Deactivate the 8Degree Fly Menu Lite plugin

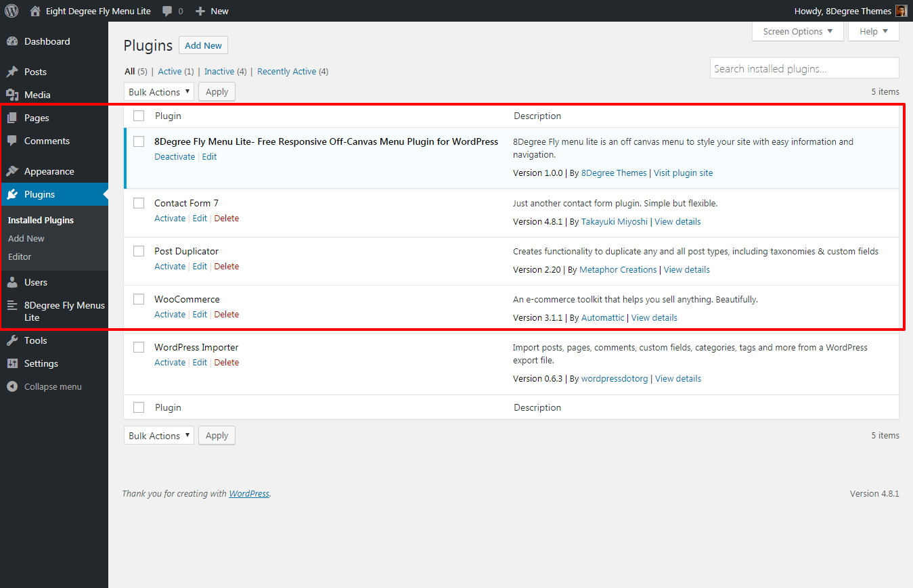175,157
